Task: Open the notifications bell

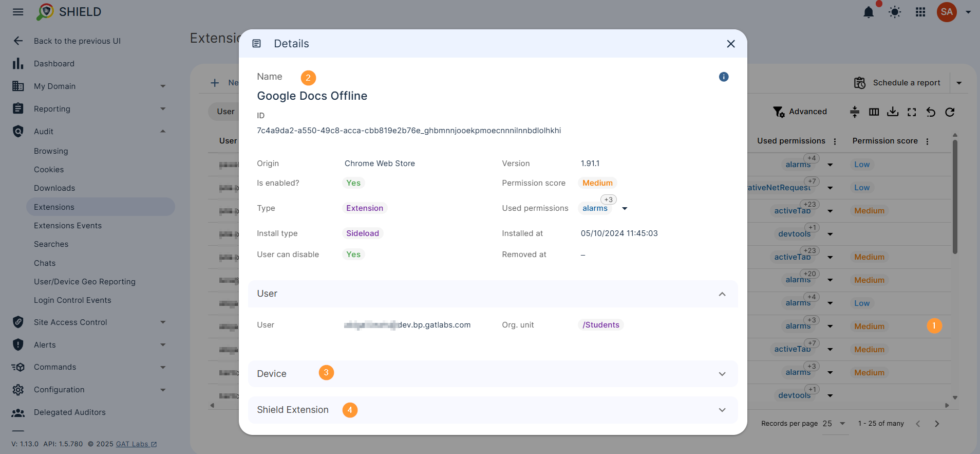Action: 869,12
